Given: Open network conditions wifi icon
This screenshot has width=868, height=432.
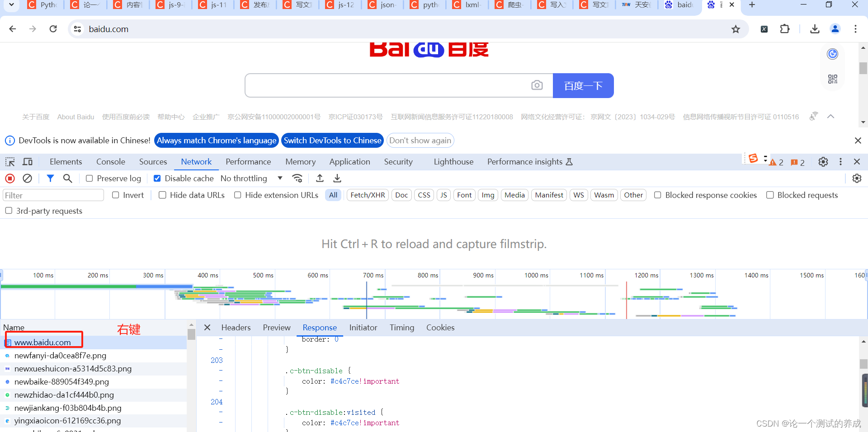Looking at the screenshot, I should tap(297, 178).
